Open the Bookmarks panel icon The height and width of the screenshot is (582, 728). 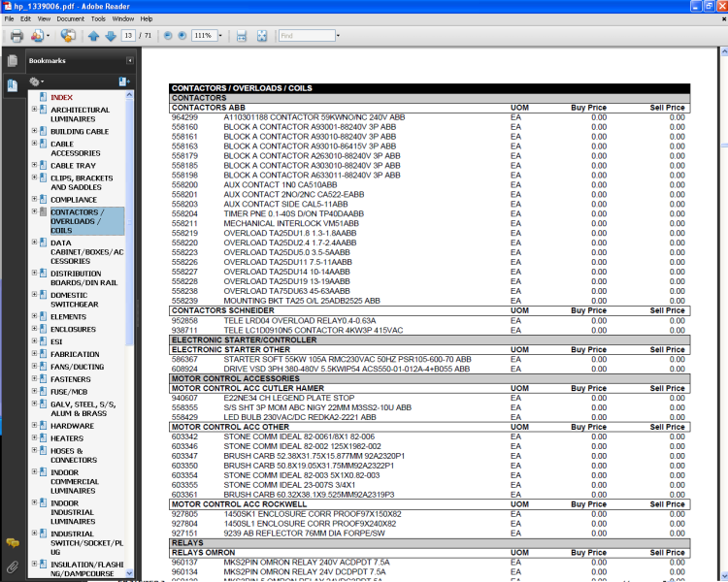[x=13, y=85]
